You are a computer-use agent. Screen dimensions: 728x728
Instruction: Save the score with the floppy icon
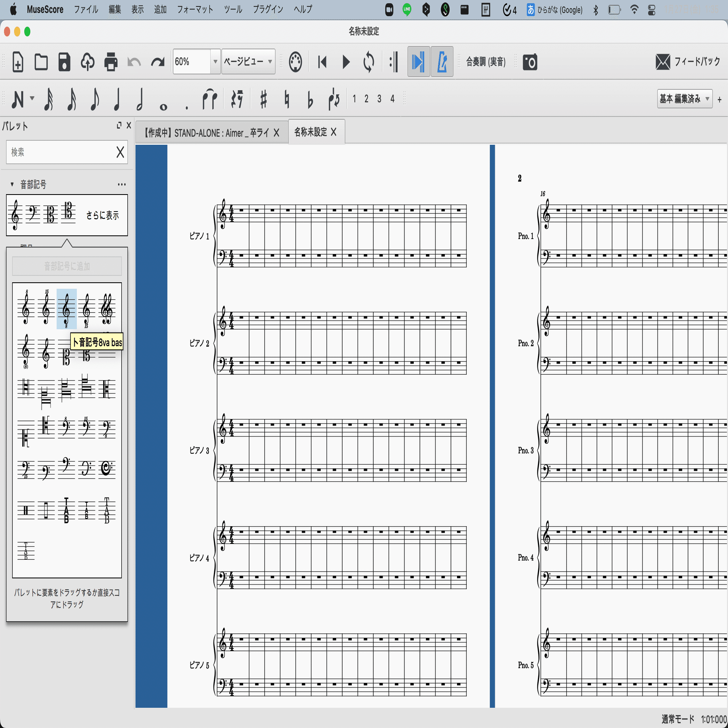64,62
